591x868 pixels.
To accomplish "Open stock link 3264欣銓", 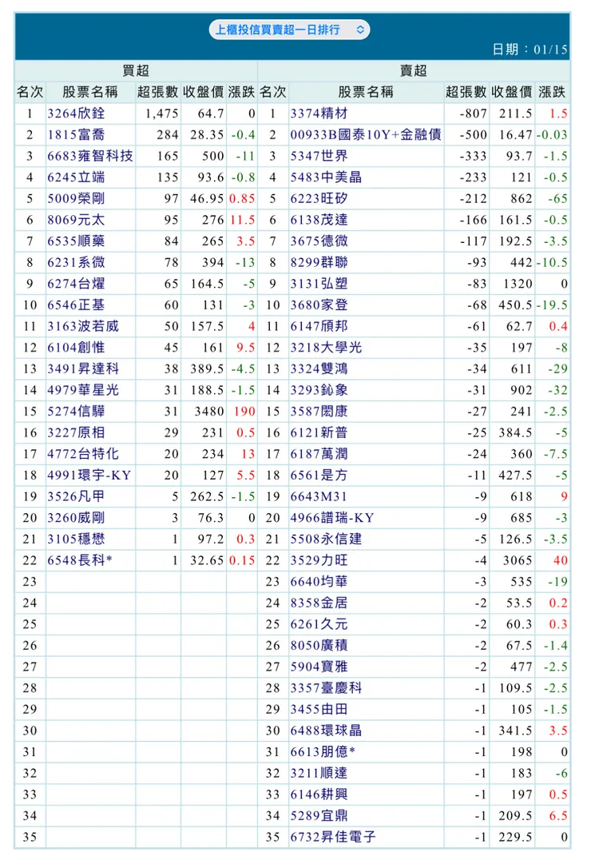I will click(x=76, y=113).
